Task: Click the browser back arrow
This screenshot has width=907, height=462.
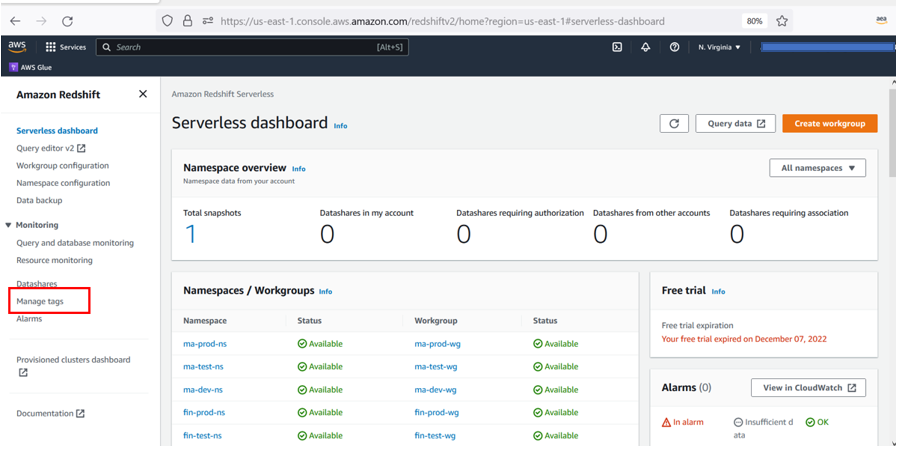Action: pyautogui.click(x=16, y=21)
